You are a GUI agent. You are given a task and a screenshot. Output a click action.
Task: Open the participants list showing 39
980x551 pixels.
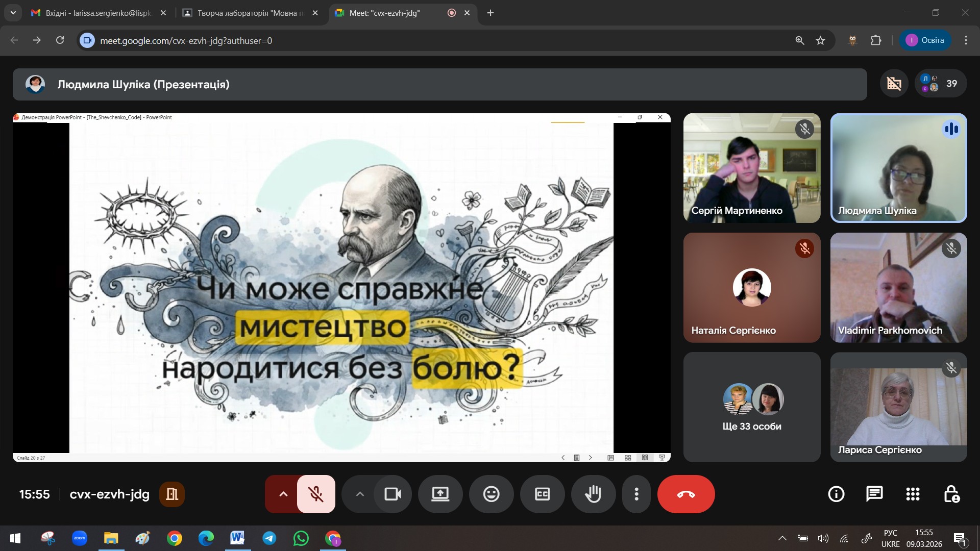[x=941, y=83]
